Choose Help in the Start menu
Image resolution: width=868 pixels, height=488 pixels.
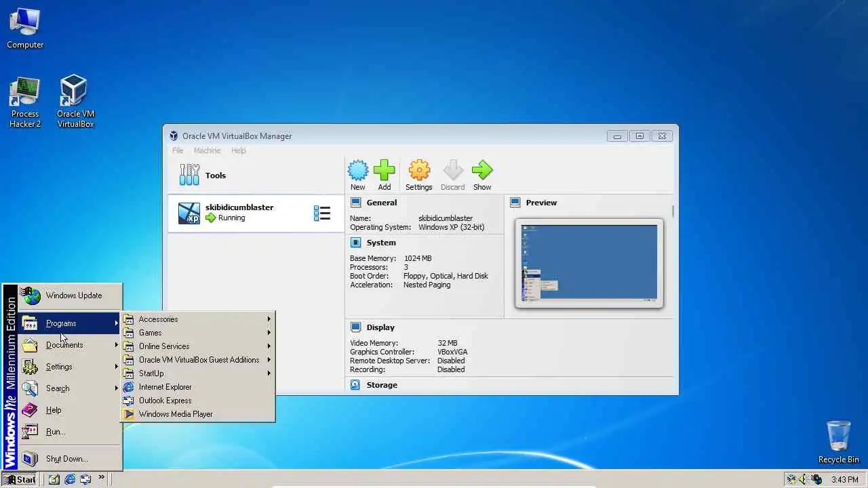(71, 410)
